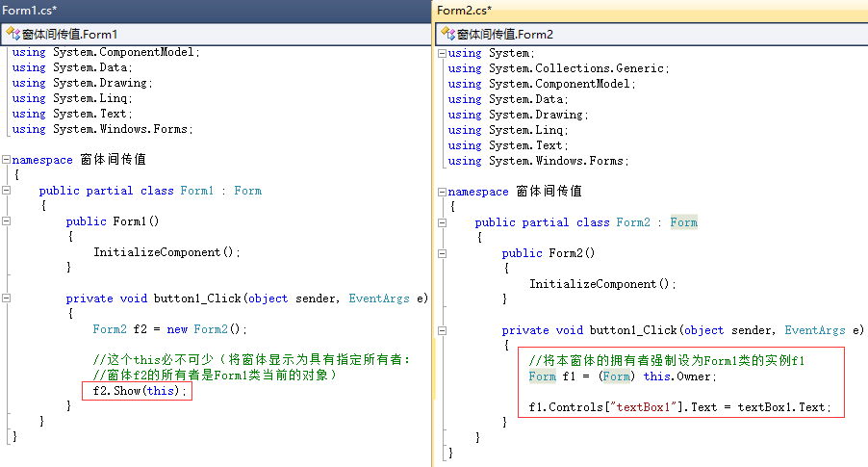The width and height of the screenshot is (868, 467).
Task: Click 'using System.Linq;' in Form1.cs
Action: (72, 98)
